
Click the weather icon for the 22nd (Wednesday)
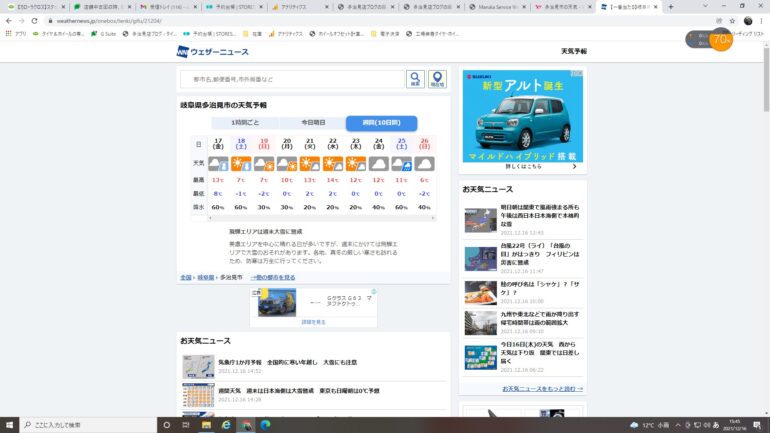[333, 163]
